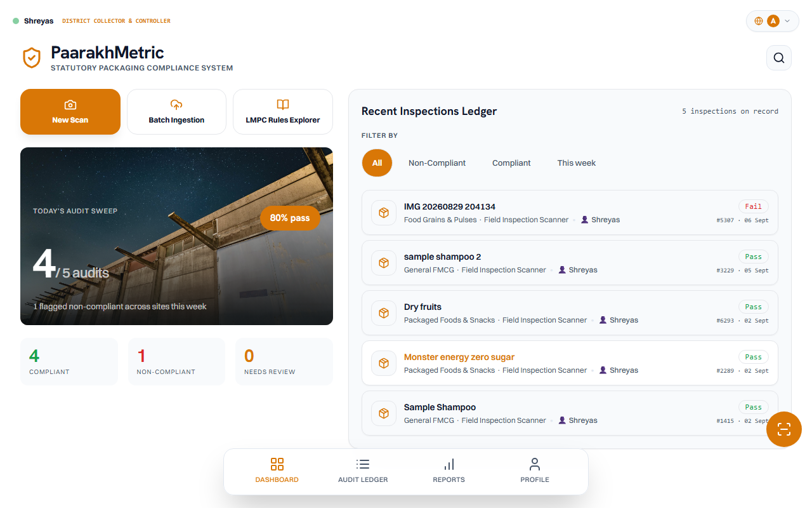Click the Fail status badge
Screen dimensions: 812x508
pyautogui.click(x=754, y=206)
